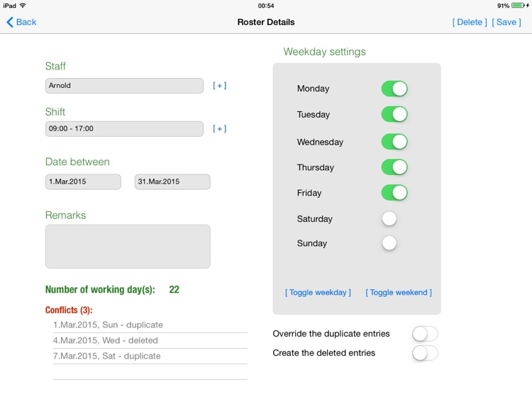Click Toggle weekday link

coord(318,293)
